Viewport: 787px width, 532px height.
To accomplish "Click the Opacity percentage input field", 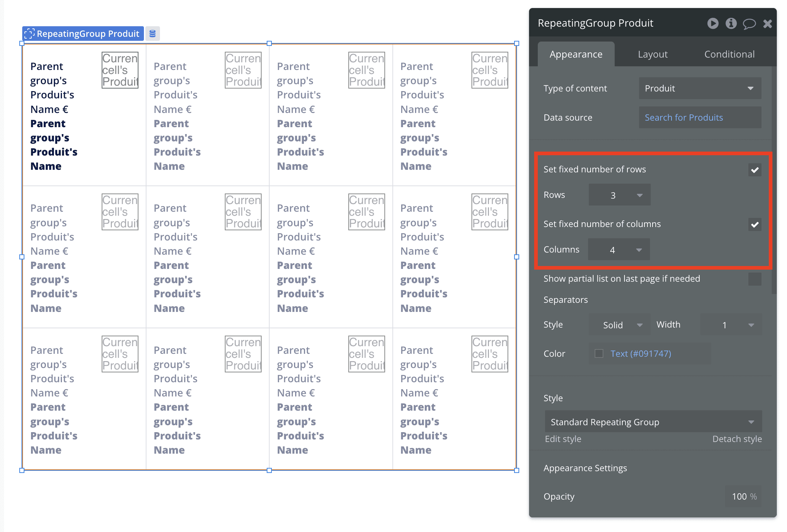I will pyautogui.click(x=743, y=497).
